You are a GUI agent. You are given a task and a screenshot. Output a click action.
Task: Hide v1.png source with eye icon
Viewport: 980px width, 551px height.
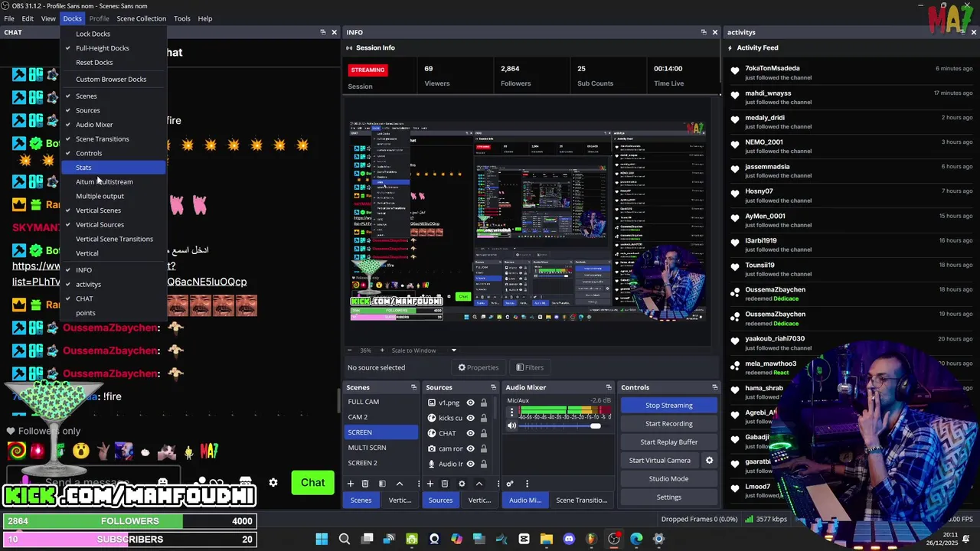pyautogui.click(x=470, y=403)
